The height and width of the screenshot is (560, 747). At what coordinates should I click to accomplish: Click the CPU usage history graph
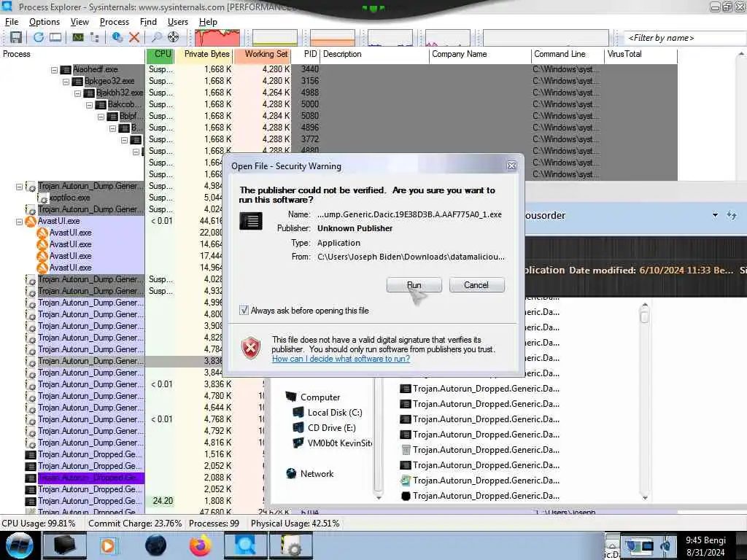point(217,38)
